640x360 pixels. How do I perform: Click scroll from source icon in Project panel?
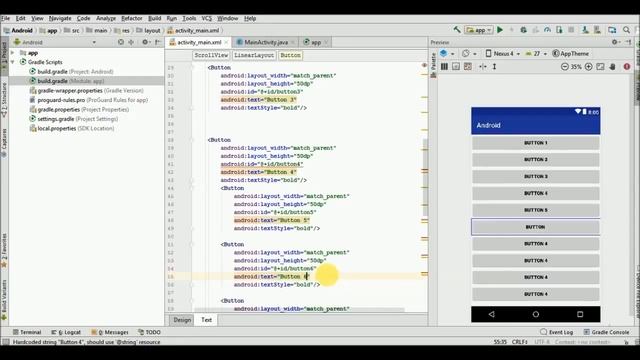click(120, 42)
